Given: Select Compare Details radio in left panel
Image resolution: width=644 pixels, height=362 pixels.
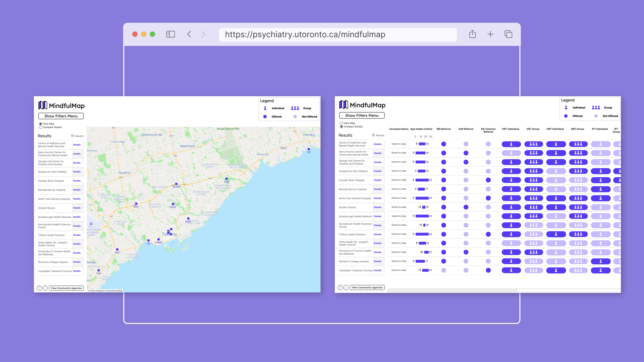Looking at the screenshot, I should 41,127.
